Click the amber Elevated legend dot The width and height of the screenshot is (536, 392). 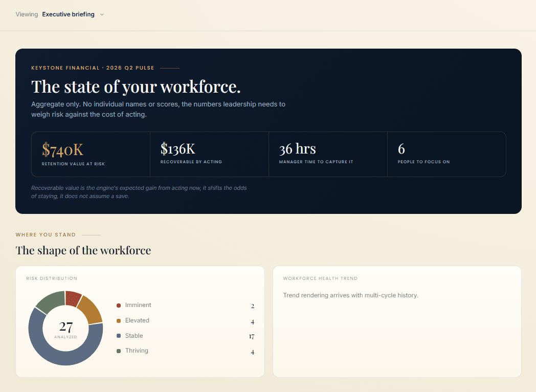119,321
